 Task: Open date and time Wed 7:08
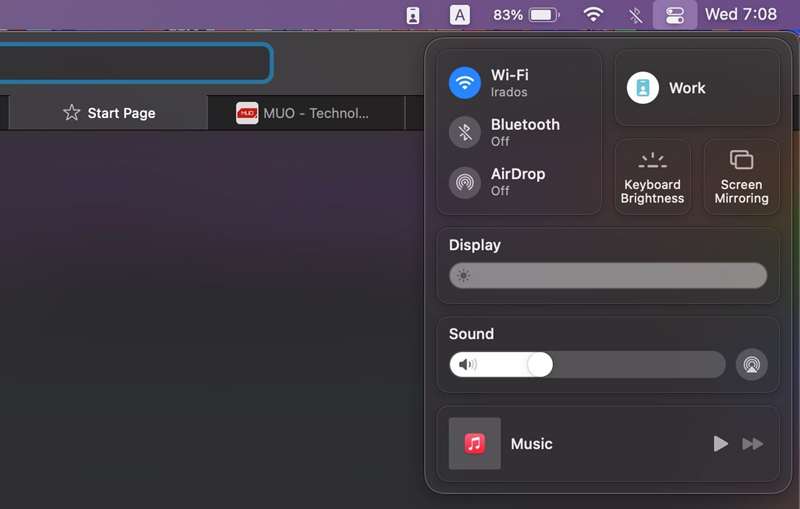[740, 15]
